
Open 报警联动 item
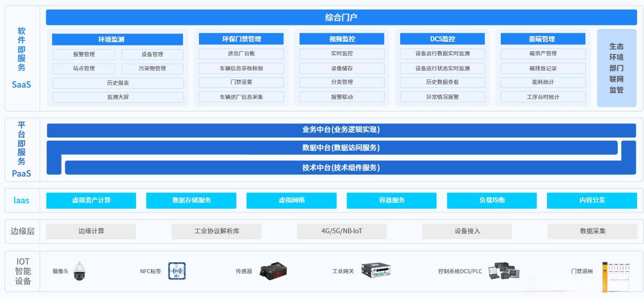342,97
